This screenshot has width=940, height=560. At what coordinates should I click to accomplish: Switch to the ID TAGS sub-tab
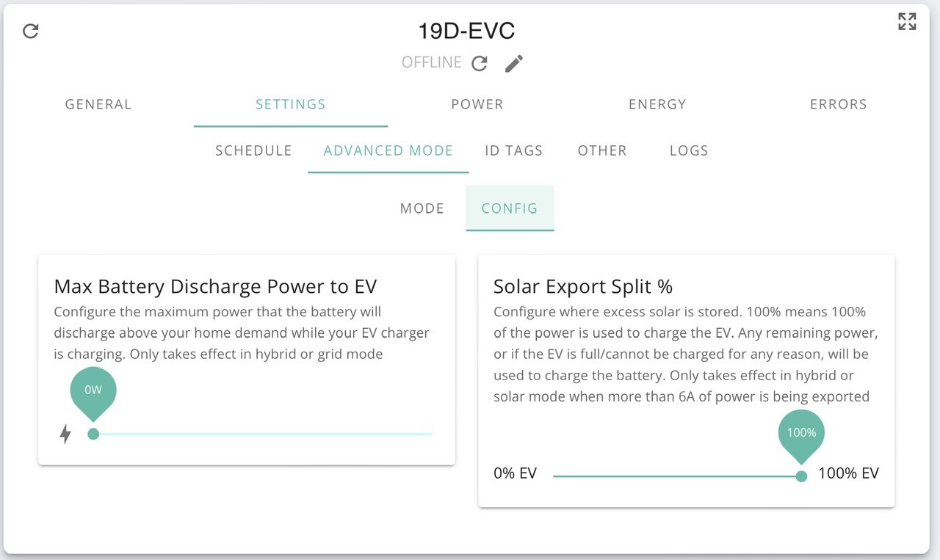513,150
